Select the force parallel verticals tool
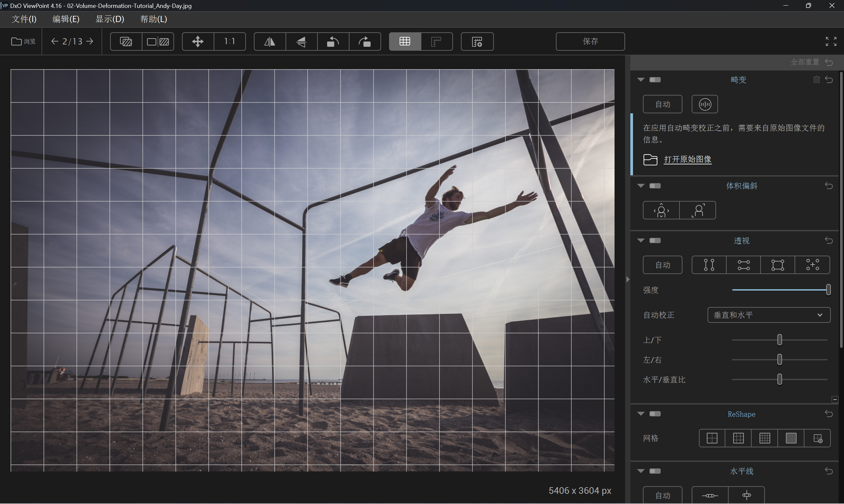844x504 pixels. pyautogui.click(x=709, y=265)
